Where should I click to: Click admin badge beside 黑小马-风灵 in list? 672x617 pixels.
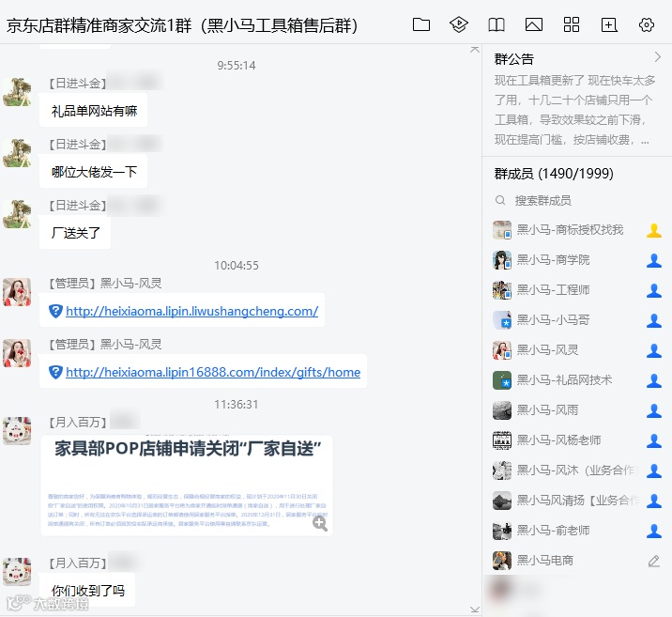(x=653, y=350)
